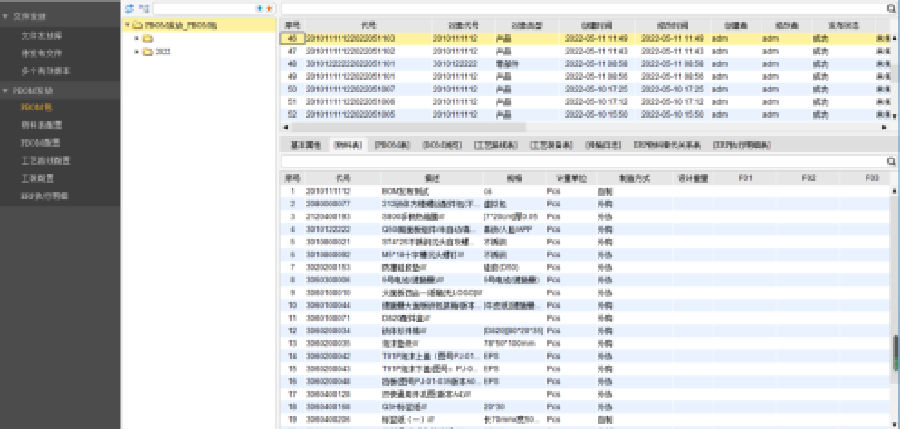Image resolution: width=900 pixels, height=429 pixels.
Task: Select row 48 in the upper table
Action: pos(585,64)
